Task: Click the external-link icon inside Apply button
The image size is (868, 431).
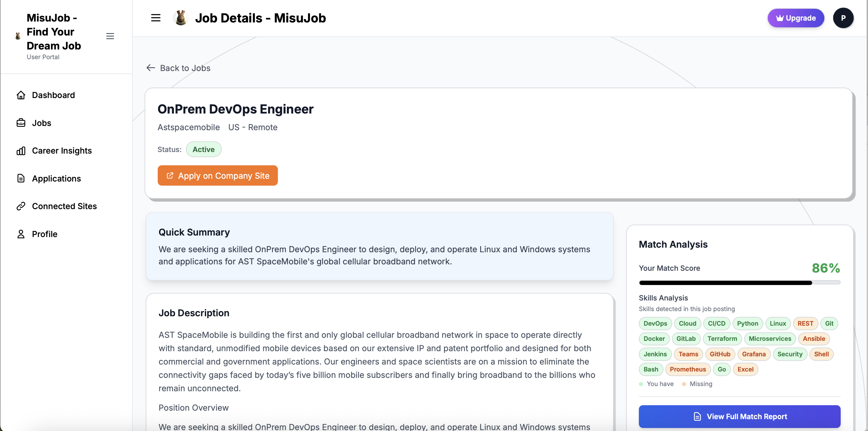Action: click(170, 175)
